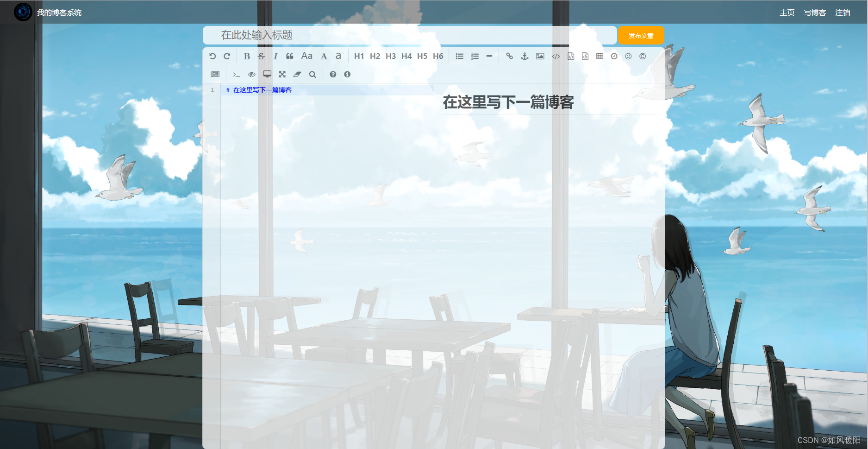Image resolution: width=868 pixels, height=449 pixels.
Task: Insert the current date and time with the clock icon
Action: (614, 56)
